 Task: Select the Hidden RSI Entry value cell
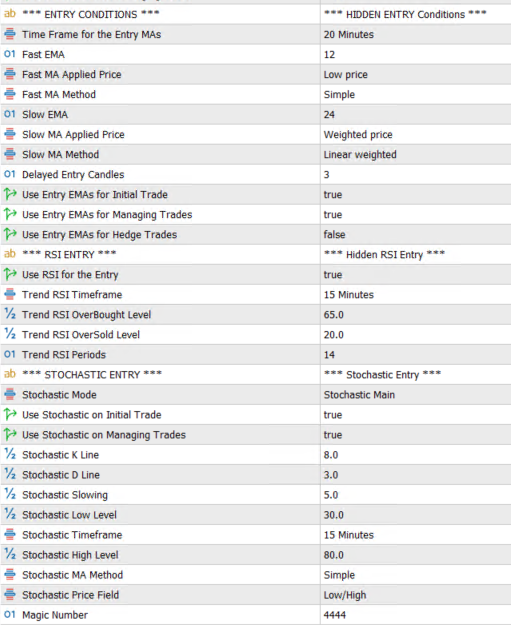pyautogui.click(x=416, y=254)
